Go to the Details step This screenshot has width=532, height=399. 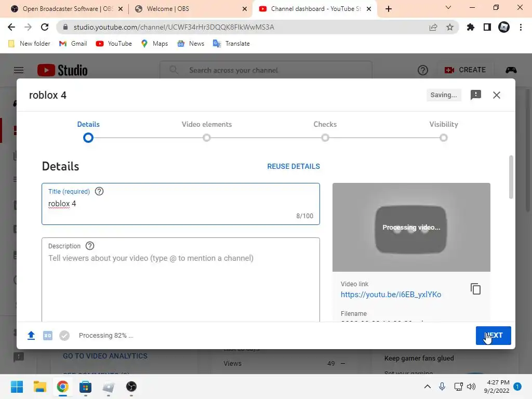88,124
